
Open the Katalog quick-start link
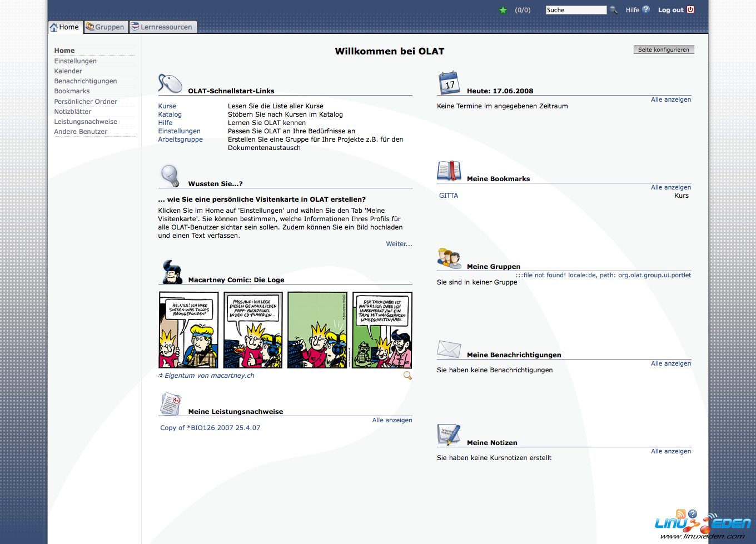tap(170, 114)
